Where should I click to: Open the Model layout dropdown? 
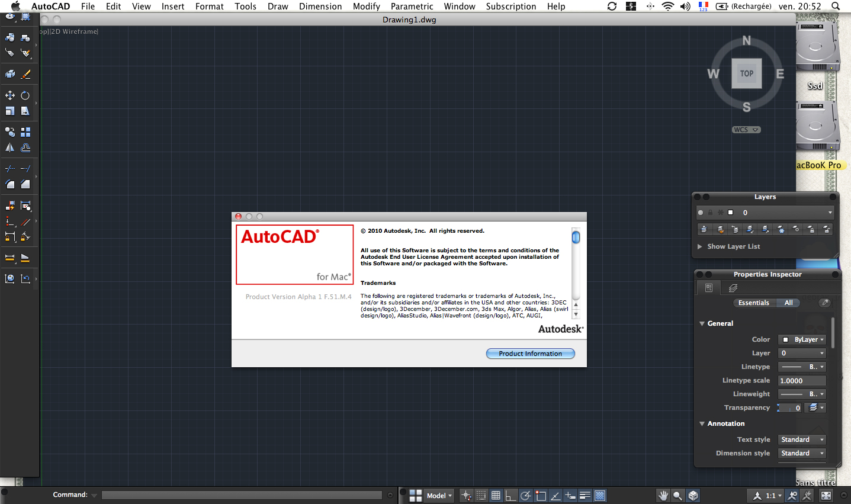(x=439, y=496)
